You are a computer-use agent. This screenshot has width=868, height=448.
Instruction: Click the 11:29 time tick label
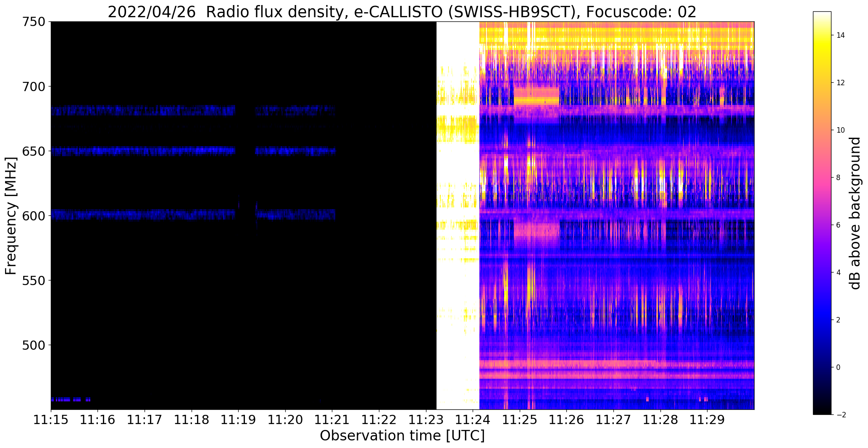(x=708, y=419)
